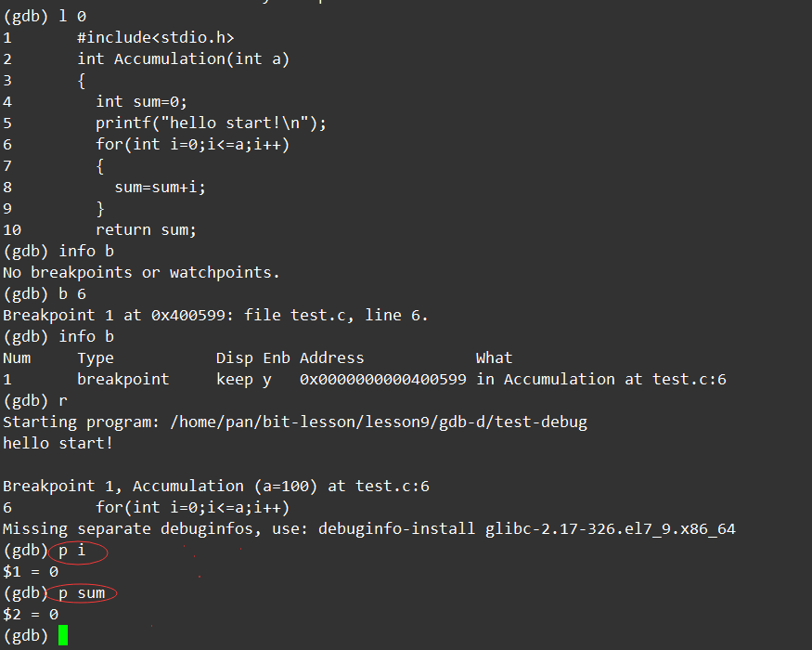
Task: Click the "$2 = 0" output
Action: click(x=31, y=615)
